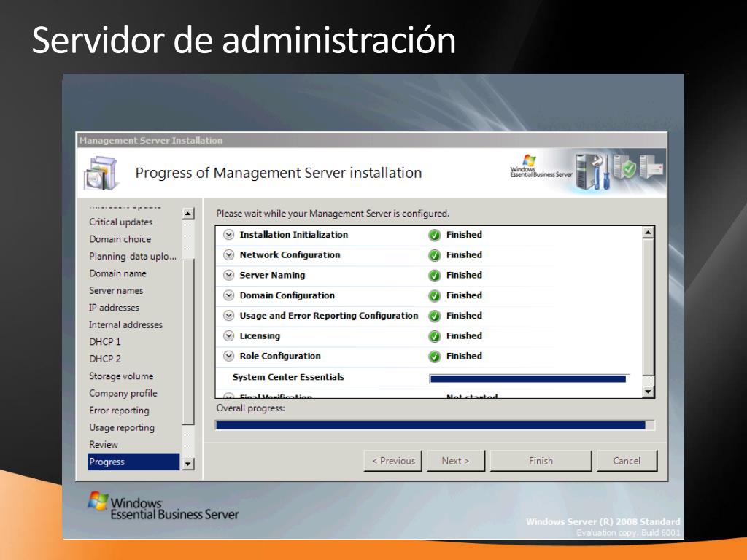Click the installation CD box icon in header
The image size is (747, 560).
click(101, 172)
